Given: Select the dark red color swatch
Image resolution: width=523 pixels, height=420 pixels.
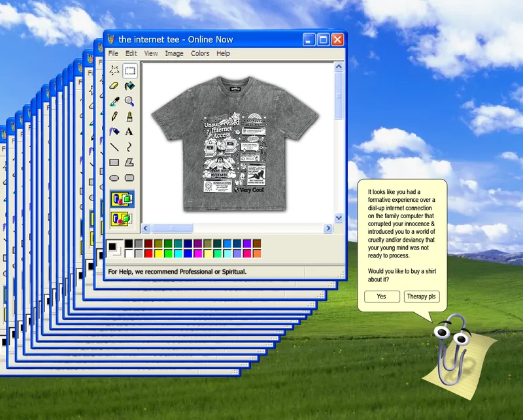Looking at the screenshot, I should point(148,244).
